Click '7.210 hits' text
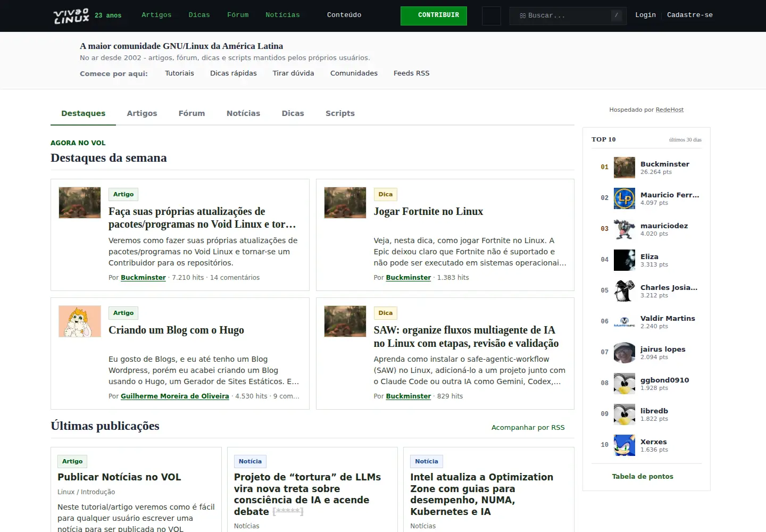The width and height of the screenshot is (766, 532). pyautogui.click(x=188, y=278)
